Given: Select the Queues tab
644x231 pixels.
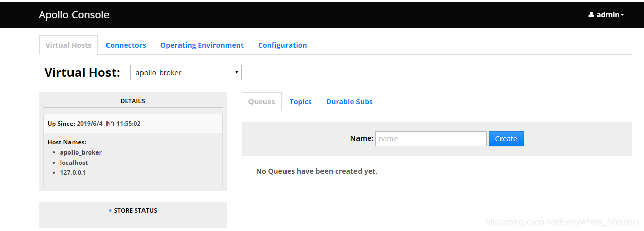Looking at the screenshot, I should [x=262, y=102].
